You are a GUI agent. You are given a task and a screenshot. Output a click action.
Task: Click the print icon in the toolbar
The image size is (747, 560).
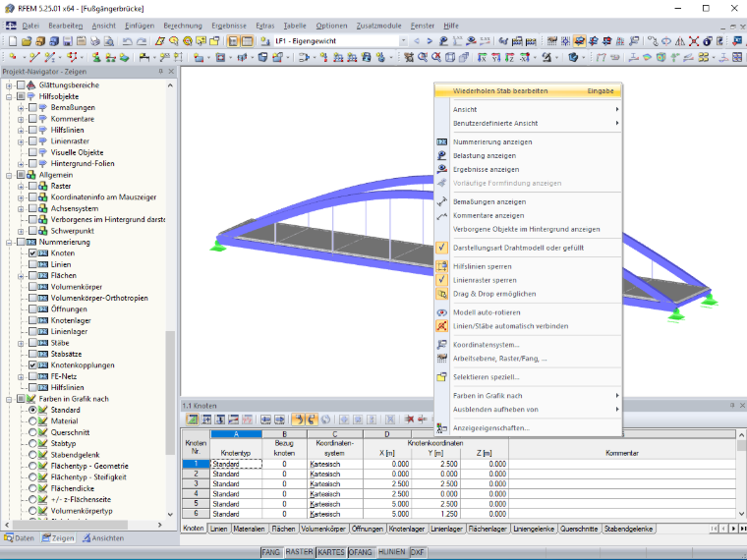(95, 41)
